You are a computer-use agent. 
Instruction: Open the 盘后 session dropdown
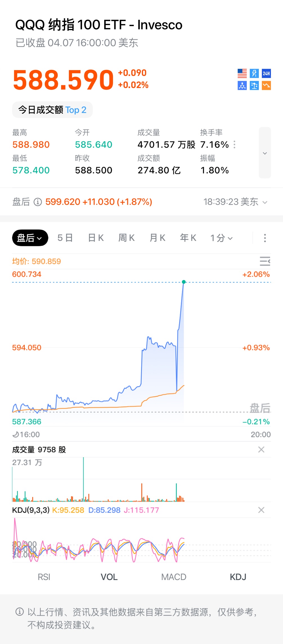click(30, 238)
